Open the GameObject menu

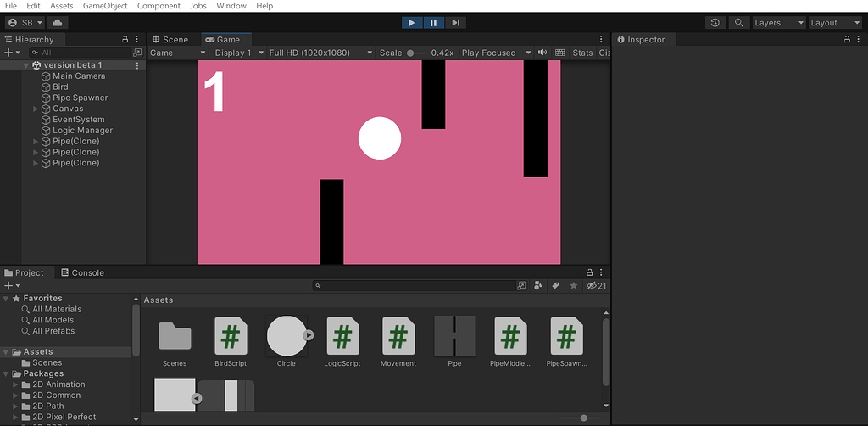pos(105,6)
